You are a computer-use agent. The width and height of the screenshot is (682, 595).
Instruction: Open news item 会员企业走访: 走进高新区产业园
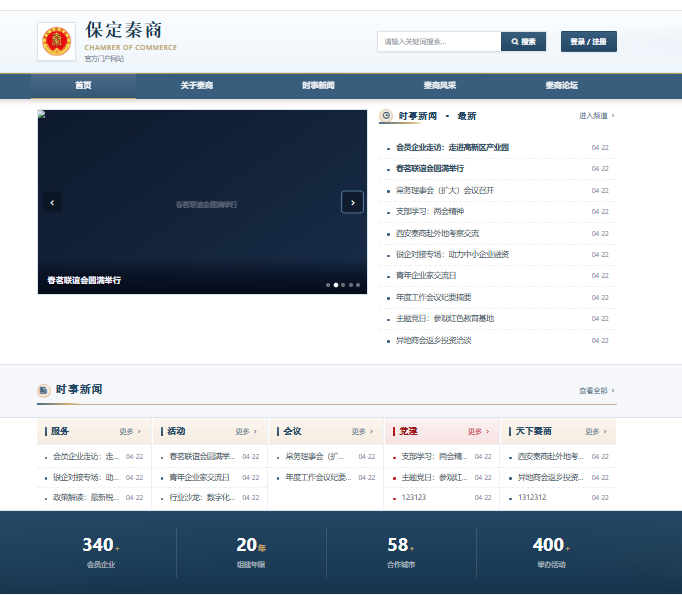point(452,147)
